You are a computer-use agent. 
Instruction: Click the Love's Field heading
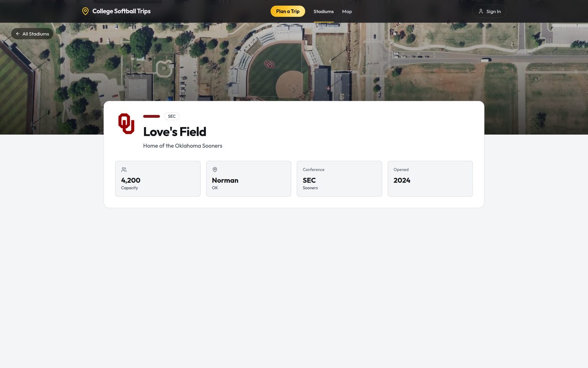tap(175, 132)
